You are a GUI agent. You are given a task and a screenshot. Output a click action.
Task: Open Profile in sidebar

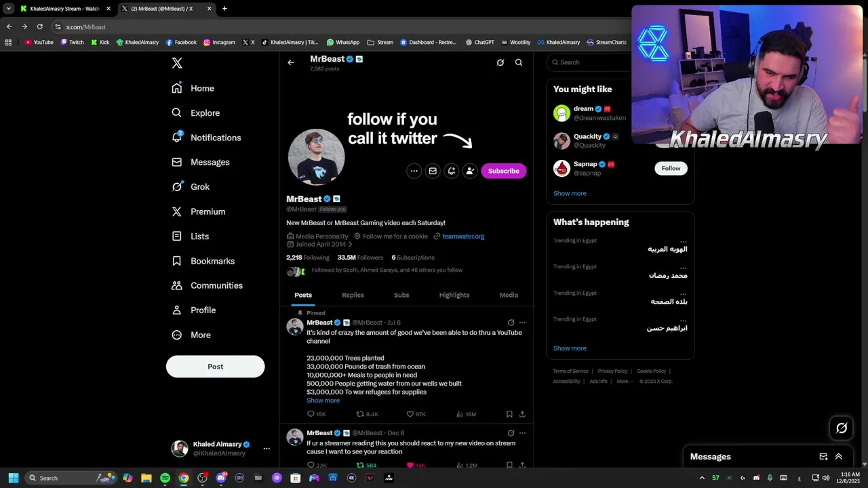click(194, 310)
